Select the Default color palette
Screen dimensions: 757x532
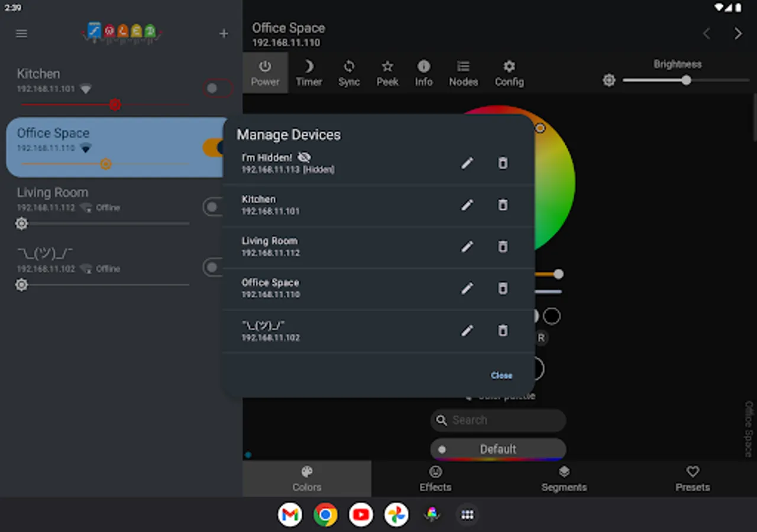pos(498,449)
